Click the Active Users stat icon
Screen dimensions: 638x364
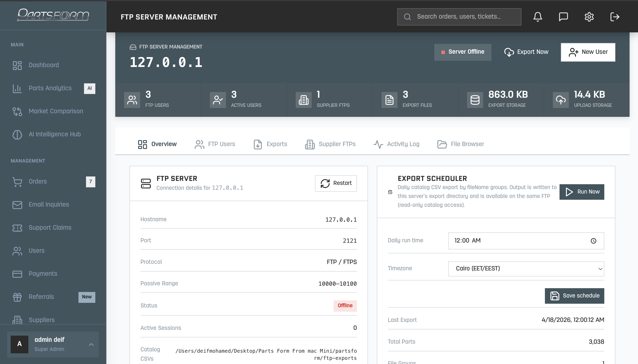point(218,100)
